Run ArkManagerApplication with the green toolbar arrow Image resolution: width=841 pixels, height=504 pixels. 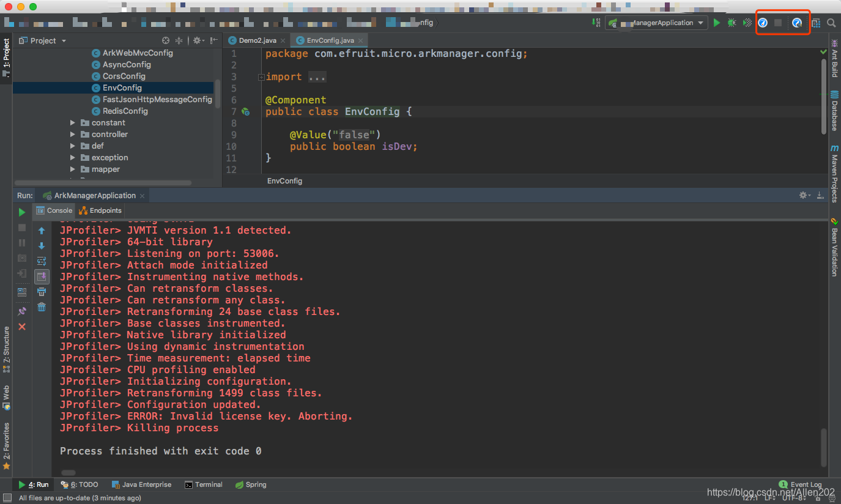717,23
